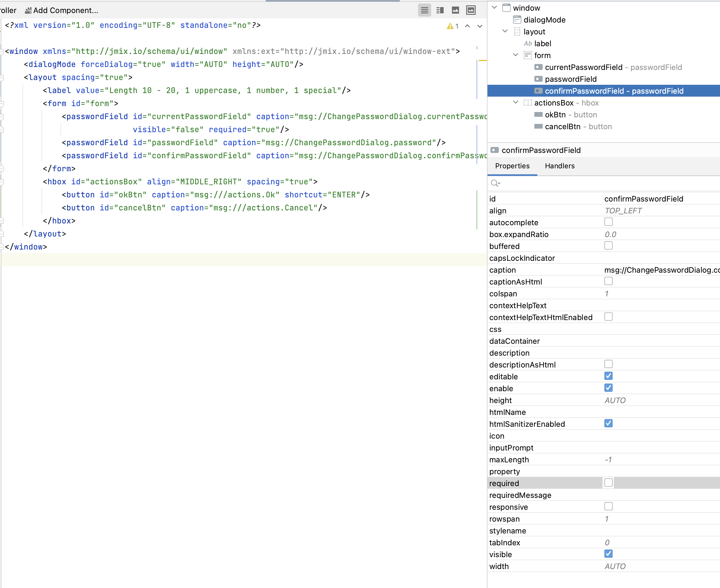
Task: Click confirmPasswordField header above Properties tab
Action: tap(541, 150)
